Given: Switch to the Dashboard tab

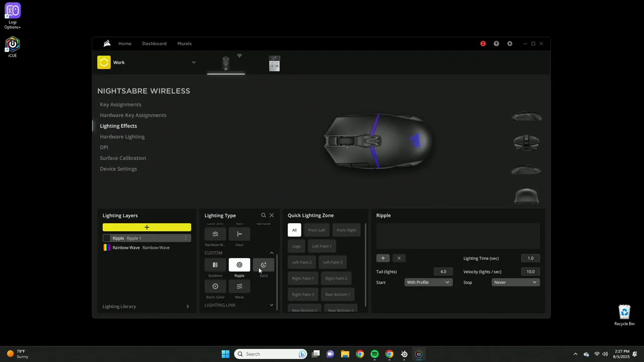Looking at the screenshot, I should [154, 43].
